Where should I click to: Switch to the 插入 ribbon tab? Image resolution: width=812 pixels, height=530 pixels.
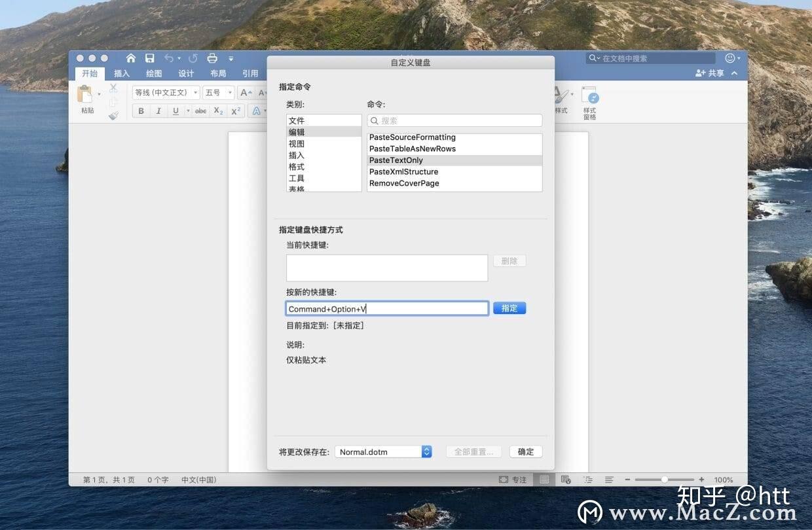[x=122, y=73]
